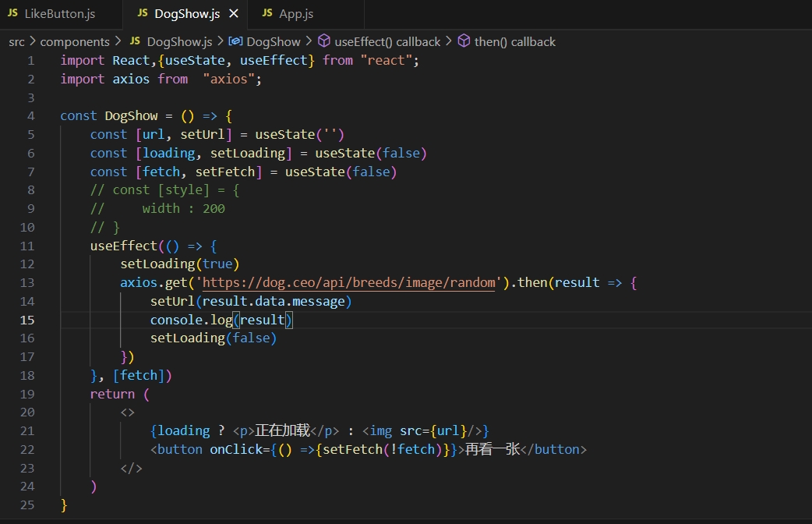This screenshot has width=812, height=524.
Task: Open the then() callback breadcrumb
Action: [x=515, y=42]
